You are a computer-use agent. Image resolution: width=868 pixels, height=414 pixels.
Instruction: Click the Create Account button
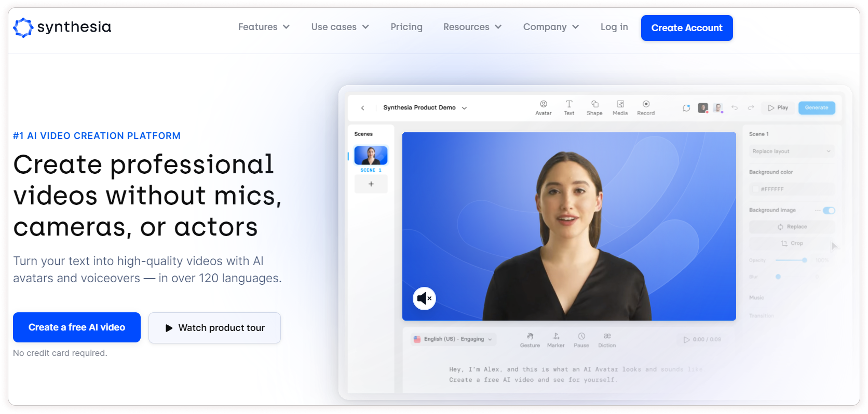686,28
